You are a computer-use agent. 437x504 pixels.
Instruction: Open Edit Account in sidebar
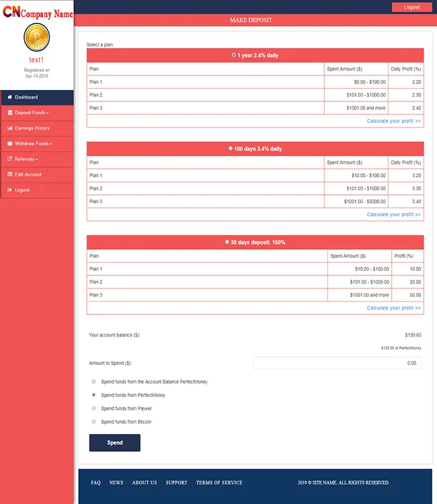37,174
